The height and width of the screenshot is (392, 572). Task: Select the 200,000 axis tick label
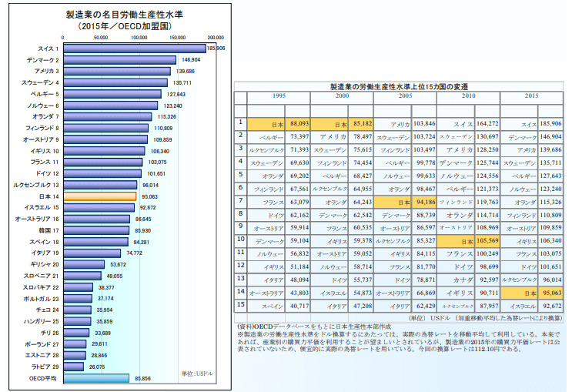pos(216,37)
